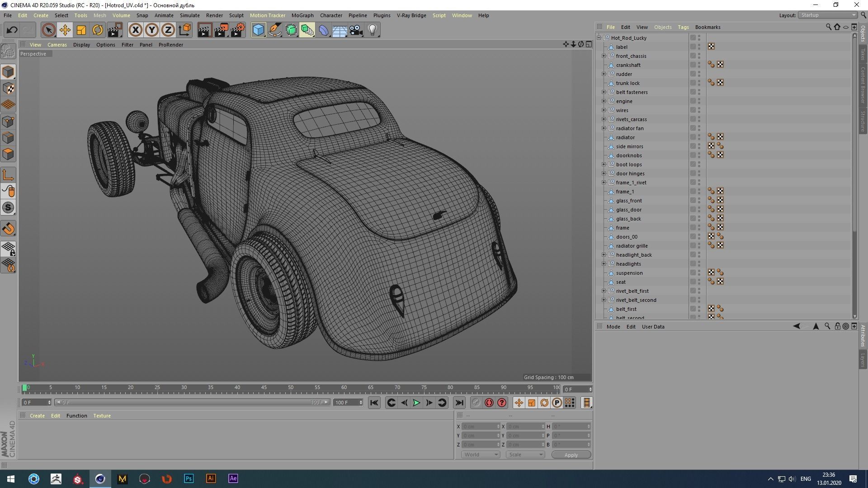Enable the Axis tool

click(8, 175)
